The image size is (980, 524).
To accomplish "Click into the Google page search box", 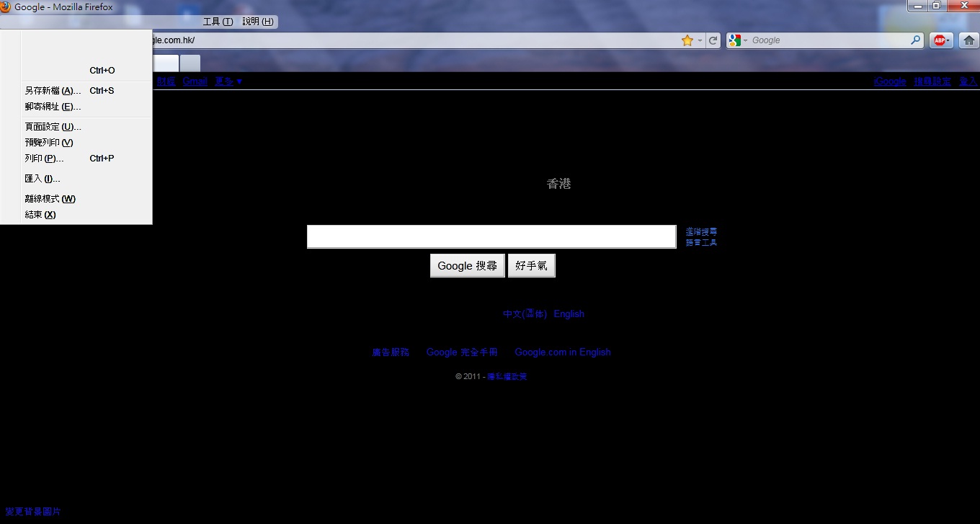I will click(x=491, y=236).
